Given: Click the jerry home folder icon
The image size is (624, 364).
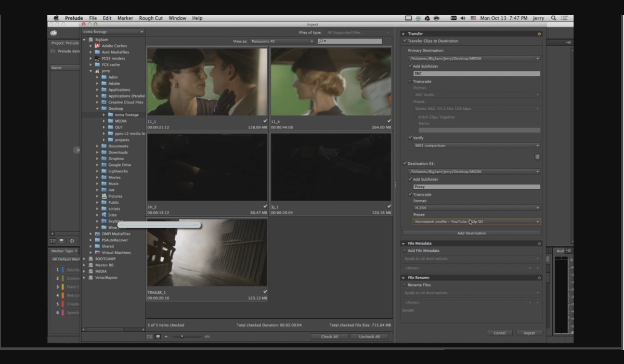Looking at the screenshot, I should pyautogui.click(x=97, y=71).
